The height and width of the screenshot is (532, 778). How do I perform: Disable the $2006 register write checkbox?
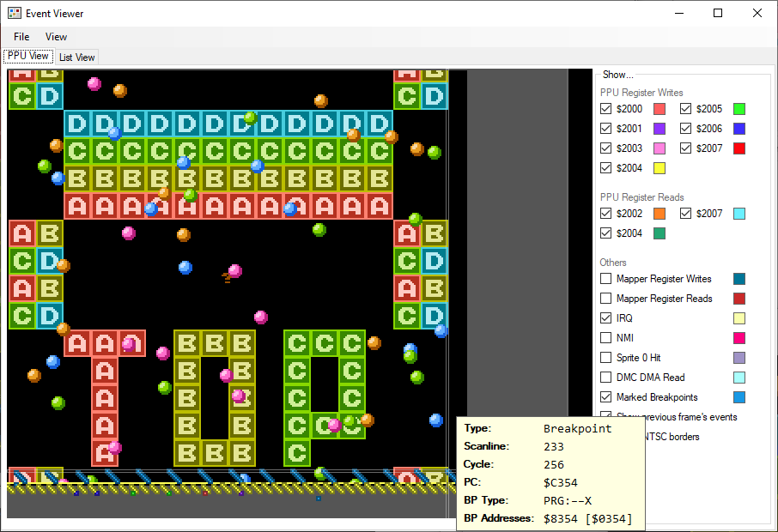pyautogui.click(x=686, y=129)
